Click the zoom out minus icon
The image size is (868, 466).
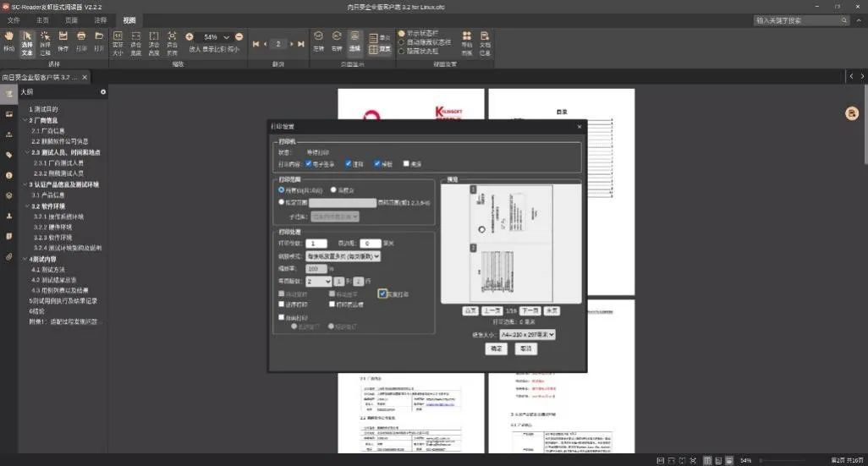pos(239,37)
